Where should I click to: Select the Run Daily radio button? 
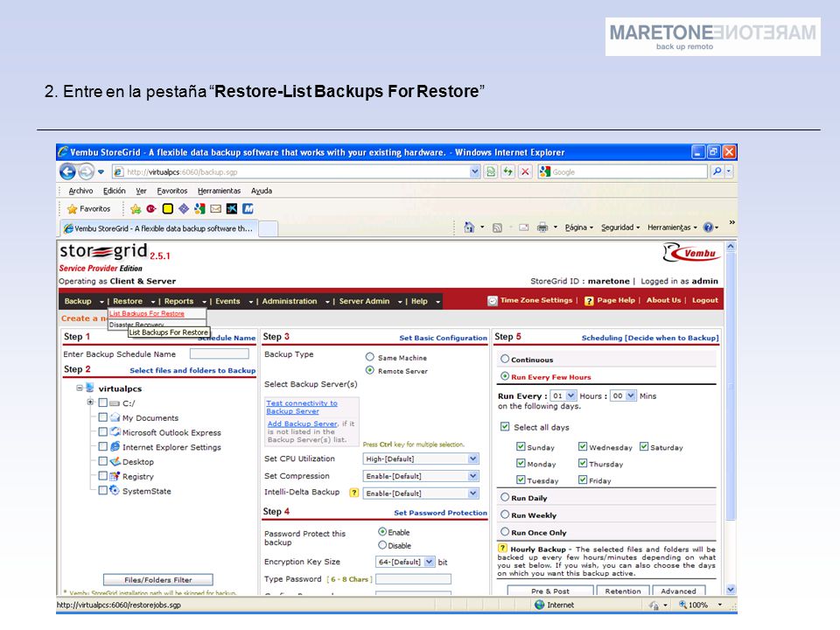tap(505, 497)
